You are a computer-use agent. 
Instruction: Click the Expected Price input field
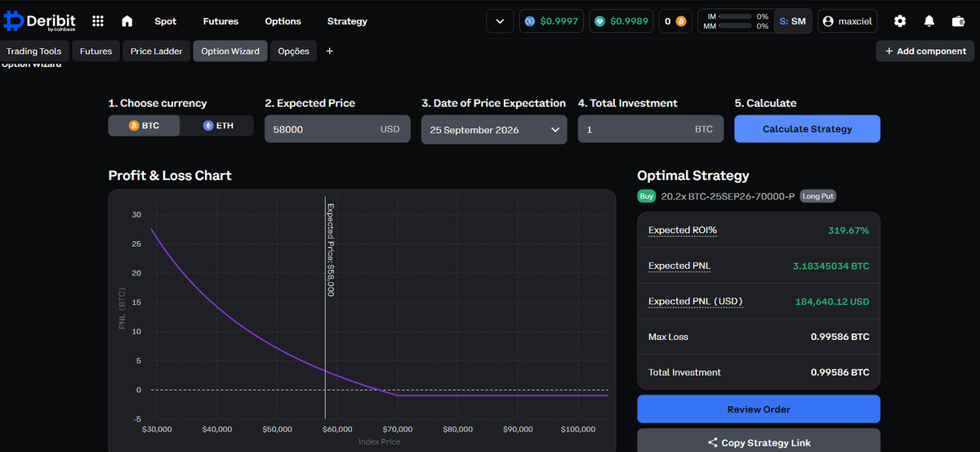point(337,129)
